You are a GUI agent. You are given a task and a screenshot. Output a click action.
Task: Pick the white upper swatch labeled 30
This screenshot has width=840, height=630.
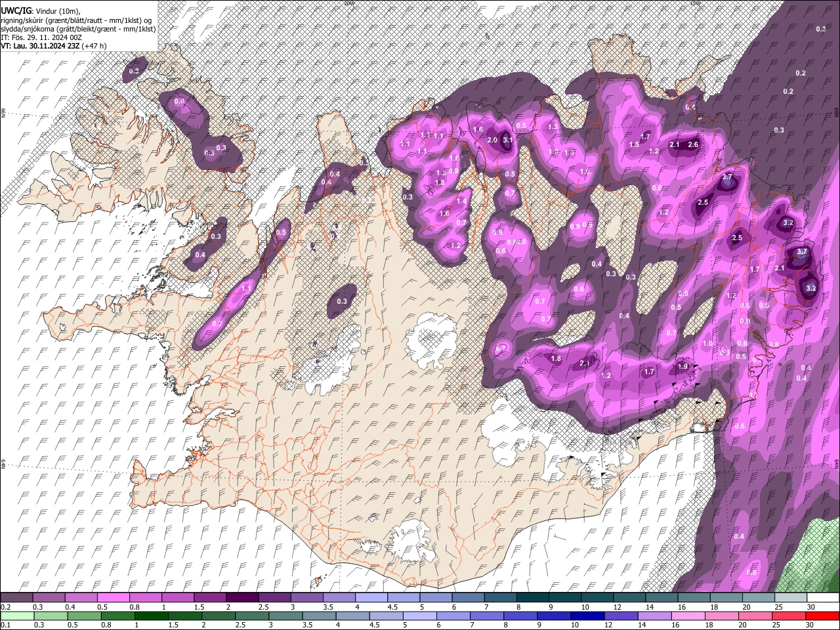tap(822, 598)
